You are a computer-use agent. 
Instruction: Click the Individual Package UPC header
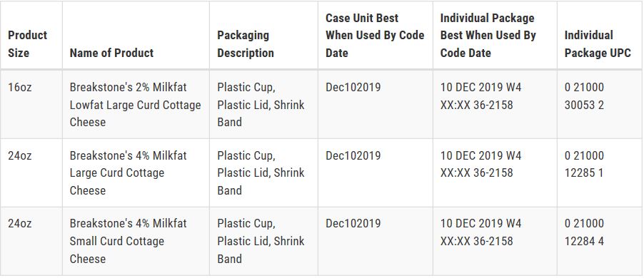pyautogui.click(x=598, y=44)
